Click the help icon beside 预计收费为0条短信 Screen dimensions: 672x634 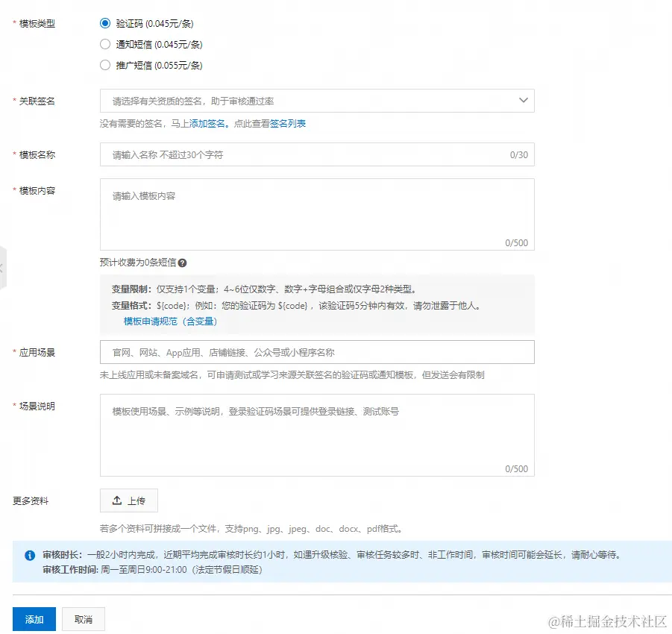point(182,263)
